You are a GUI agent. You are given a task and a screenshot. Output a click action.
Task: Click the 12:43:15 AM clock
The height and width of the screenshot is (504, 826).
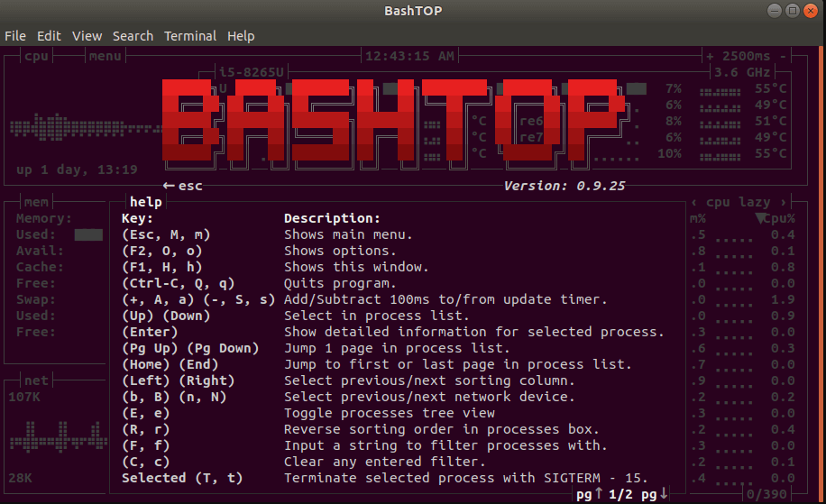pos(409,56)
